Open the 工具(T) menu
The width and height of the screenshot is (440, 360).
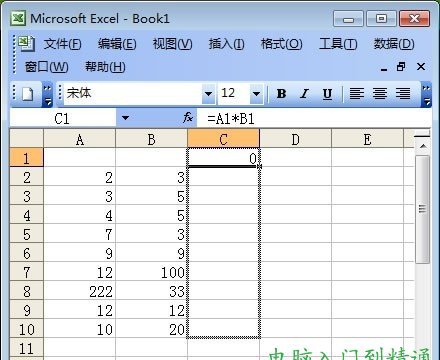click(338, 44)
